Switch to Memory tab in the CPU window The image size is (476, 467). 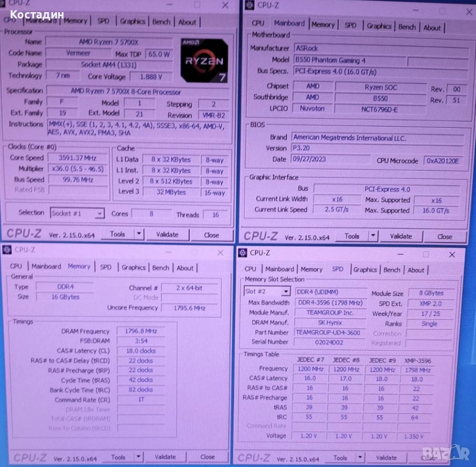click(75, 21)
